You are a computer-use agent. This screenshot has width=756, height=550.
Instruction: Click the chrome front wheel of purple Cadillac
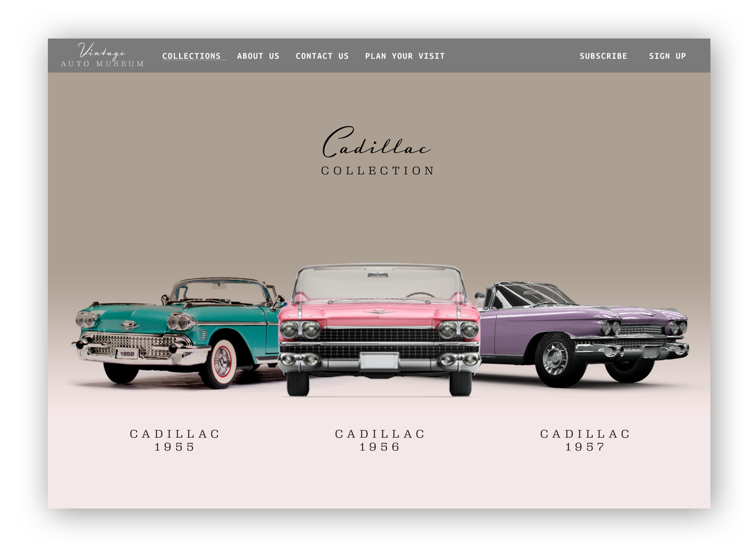(555, 359)
